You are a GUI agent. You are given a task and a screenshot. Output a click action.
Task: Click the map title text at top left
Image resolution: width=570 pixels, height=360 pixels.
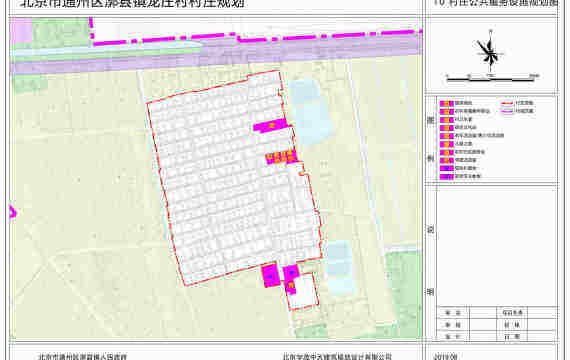pos(132,4)
